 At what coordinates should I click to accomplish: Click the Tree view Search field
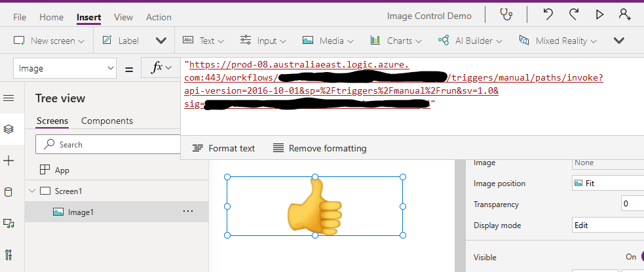(x=111, y=144)
